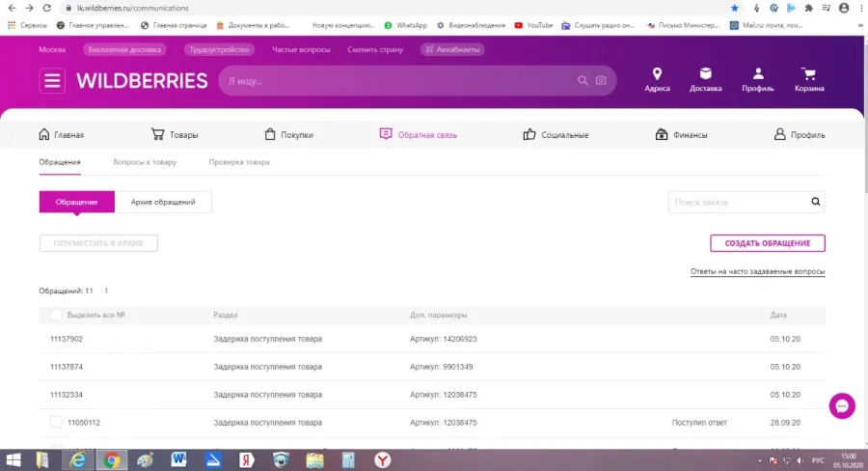
Task: Select the pink Обращения button tab
Action: click(x=76, y=202)
